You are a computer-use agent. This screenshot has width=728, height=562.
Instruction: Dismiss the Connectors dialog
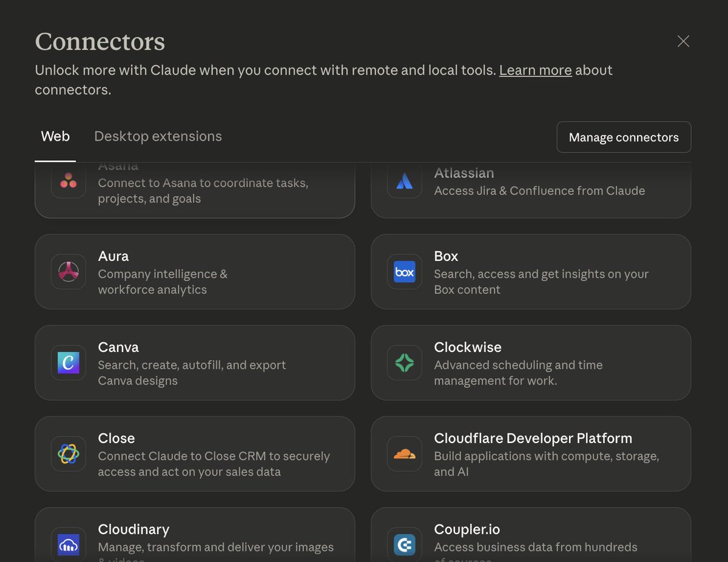(683, 41)
